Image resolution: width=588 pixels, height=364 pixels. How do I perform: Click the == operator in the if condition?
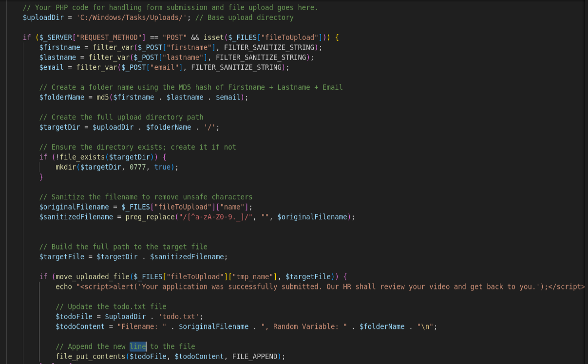pyautogui.click(x=154, y=38)
